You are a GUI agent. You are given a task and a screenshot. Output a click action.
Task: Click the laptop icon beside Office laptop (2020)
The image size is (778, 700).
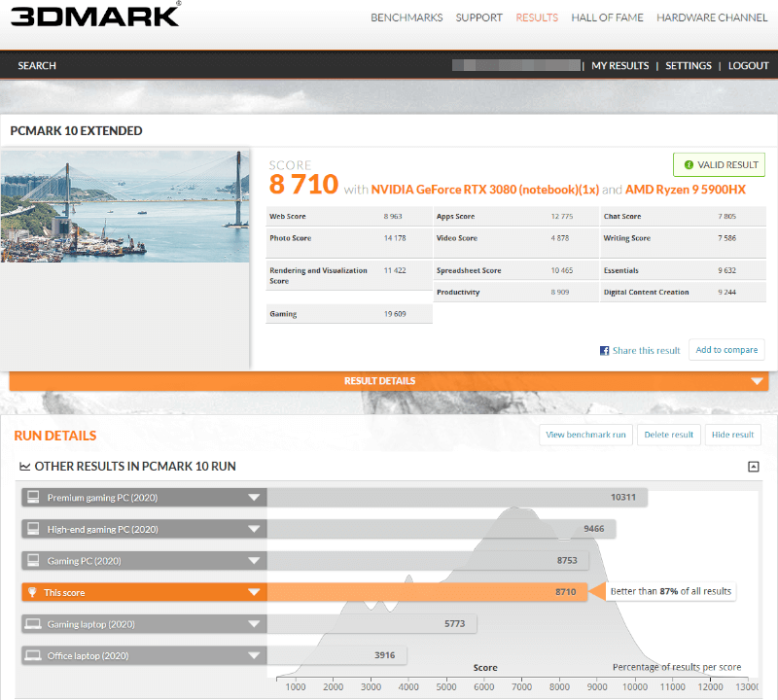33,655
